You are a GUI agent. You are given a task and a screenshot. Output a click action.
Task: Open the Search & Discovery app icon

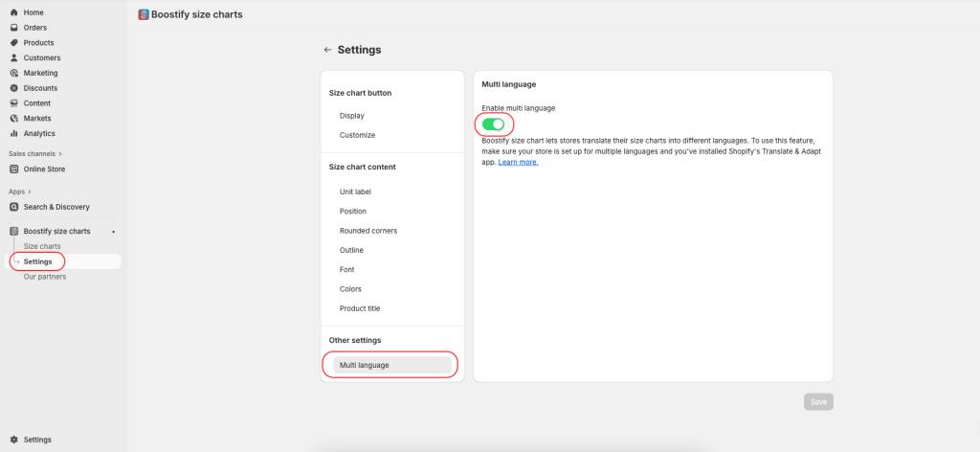[x=13, y=207]
